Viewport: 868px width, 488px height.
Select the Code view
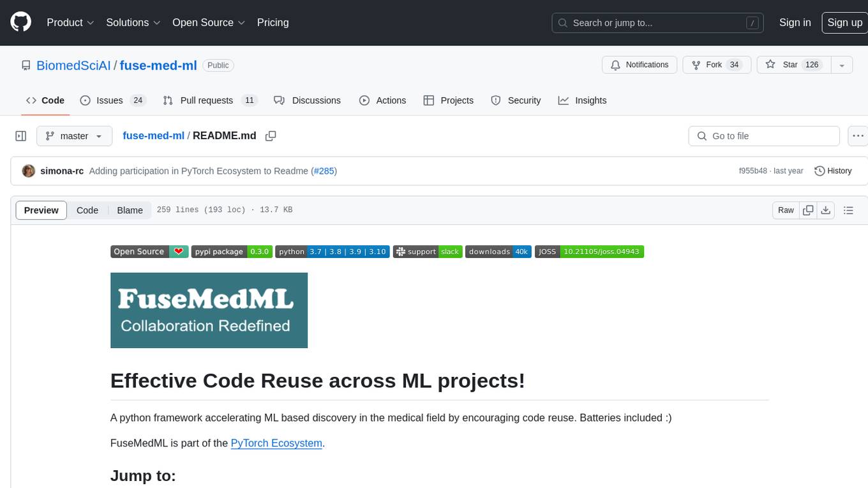point(87,210)
